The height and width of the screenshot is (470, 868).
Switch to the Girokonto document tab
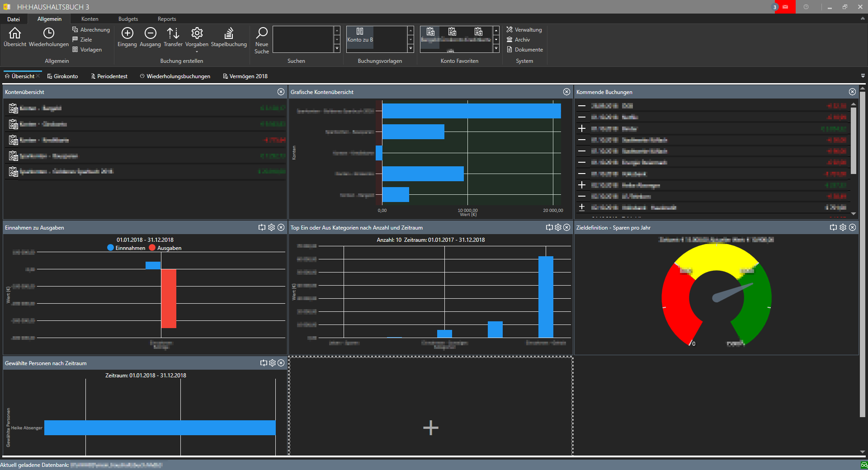coord(62,76)
